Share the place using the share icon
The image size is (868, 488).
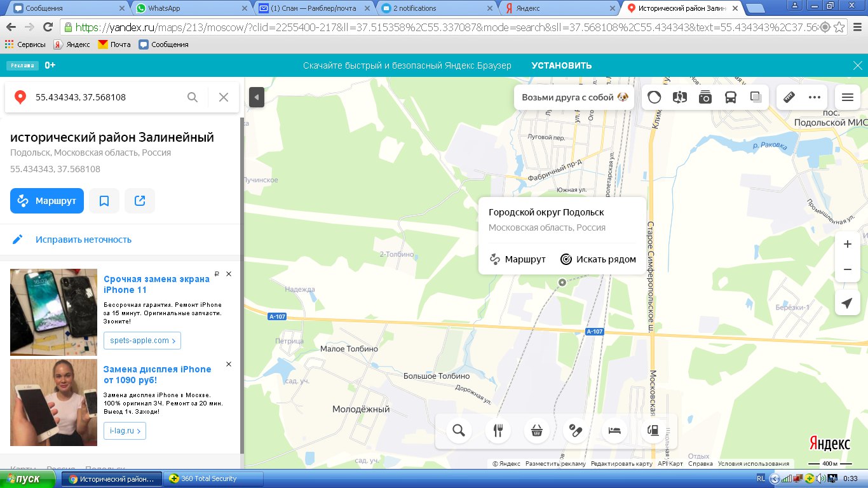[x=140, y=201]
